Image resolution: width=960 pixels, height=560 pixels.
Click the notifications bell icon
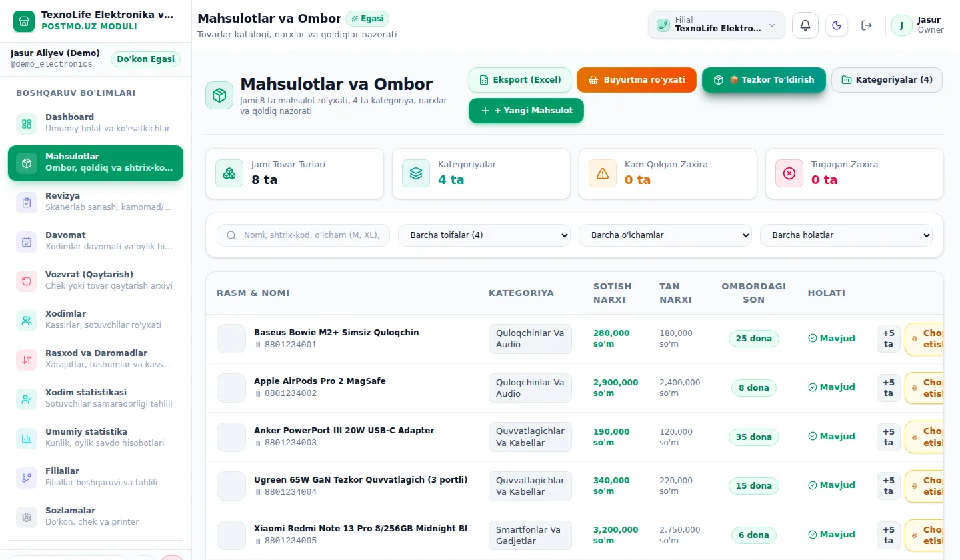805,25
